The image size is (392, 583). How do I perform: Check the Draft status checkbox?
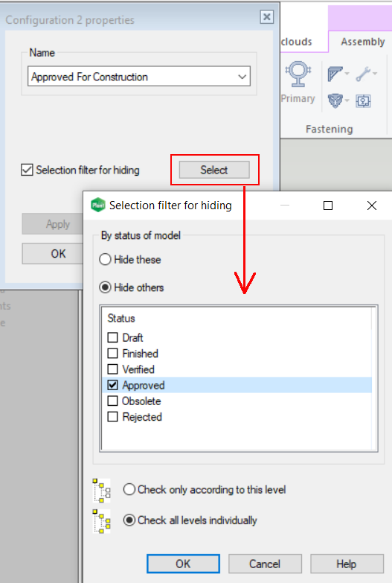click(112, 337)
